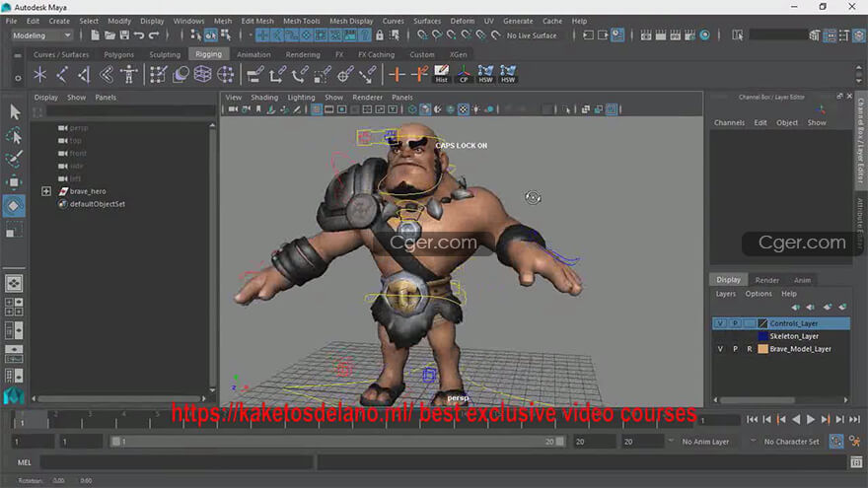The width and height of the screenshot is (868, 488).
Task: Click the New Scene icon
Action: point(96,35)
